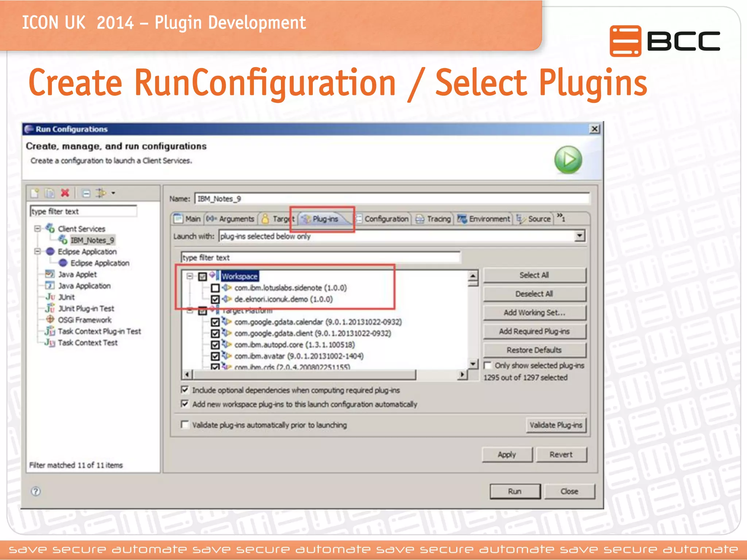Click the com.ibm.lotuslabs.sidenote plug-in icon

click(227, 288)
